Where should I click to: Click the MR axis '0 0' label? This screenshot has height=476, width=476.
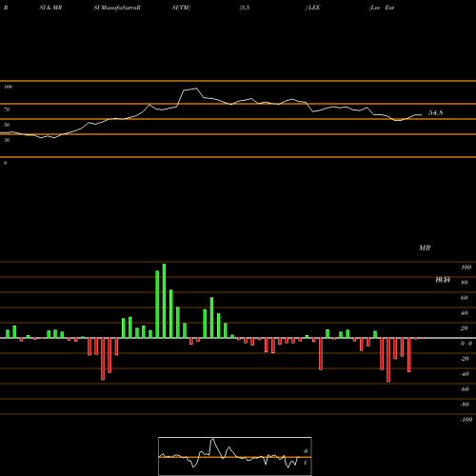(x=466, y=344)
